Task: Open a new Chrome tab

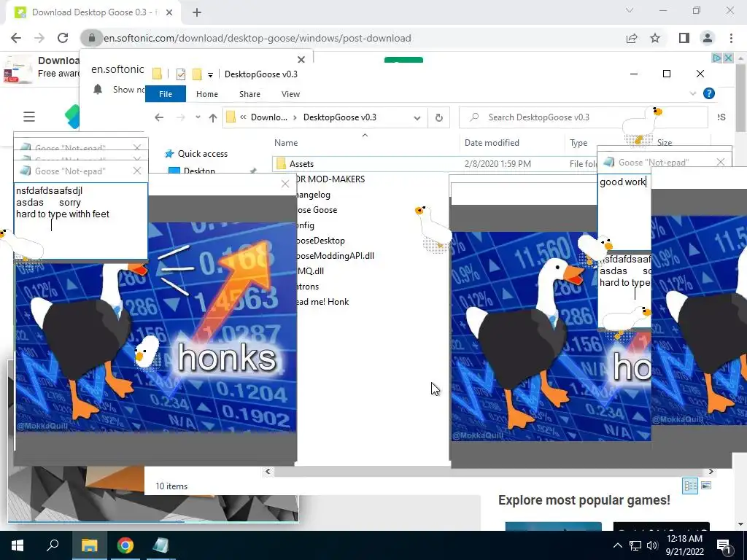Action: (x=197, y=12)
